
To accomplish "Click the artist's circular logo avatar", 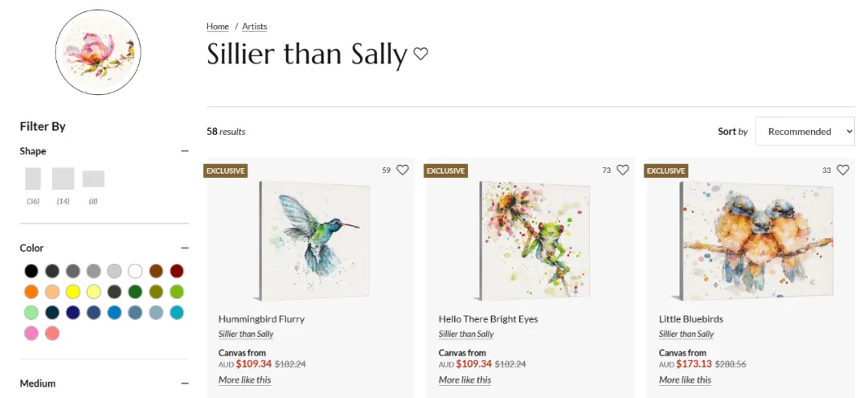I will pyautogui.click(x=98, y=52).
